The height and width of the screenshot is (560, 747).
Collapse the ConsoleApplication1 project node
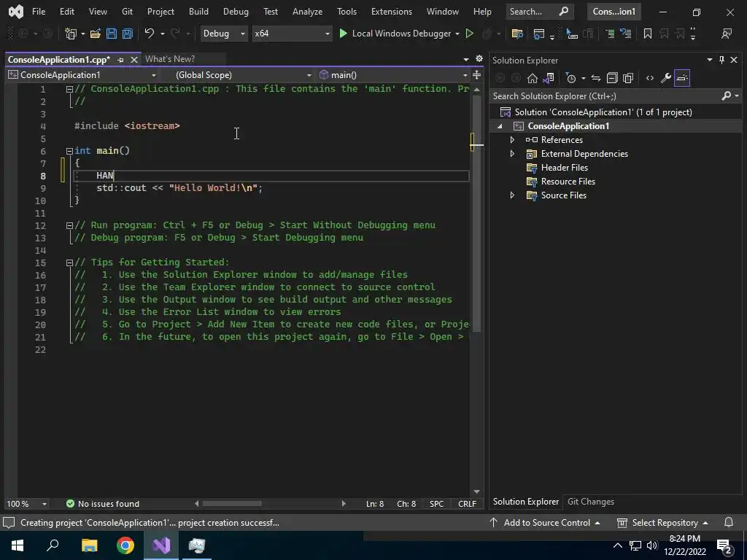500,126
